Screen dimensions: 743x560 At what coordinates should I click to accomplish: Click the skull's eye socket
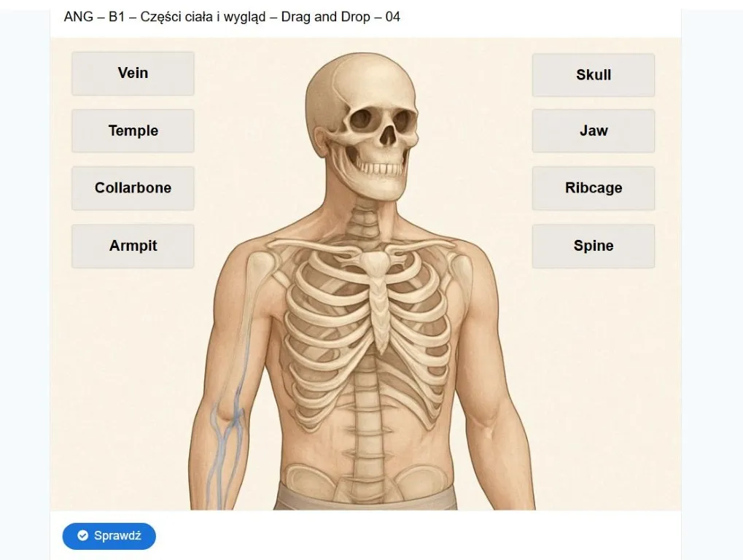tap(364, 120)
